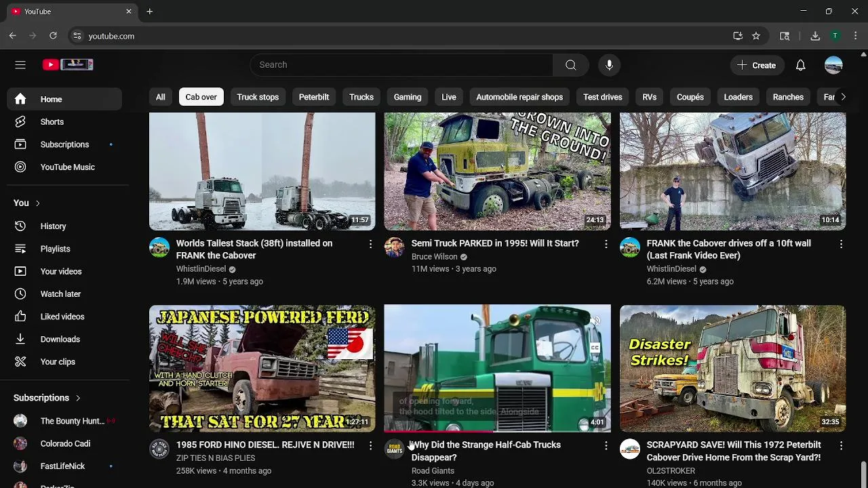Open the notifications bell
Viewport: 868px width, 488px height.
click(801, 65)
